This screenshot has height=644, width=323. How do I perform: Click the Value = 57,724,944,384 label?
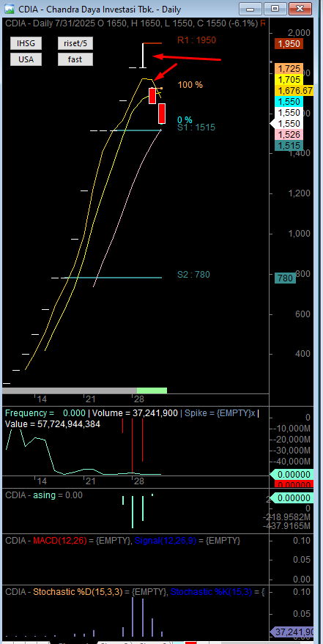[x=53, y=424]
